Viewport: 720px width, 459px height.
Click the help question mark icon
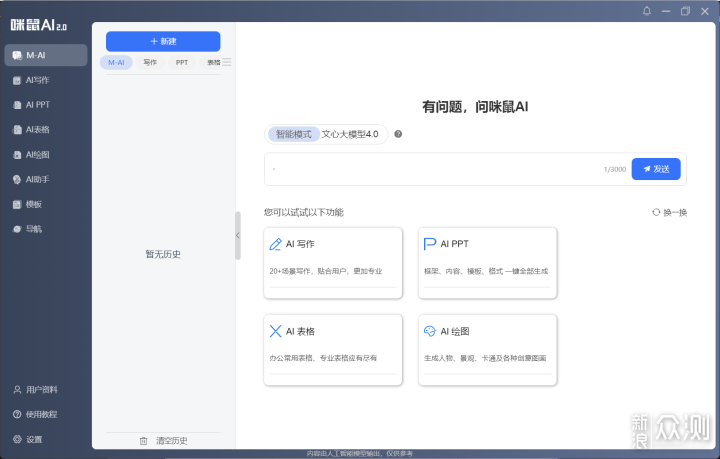pos(398,134)
